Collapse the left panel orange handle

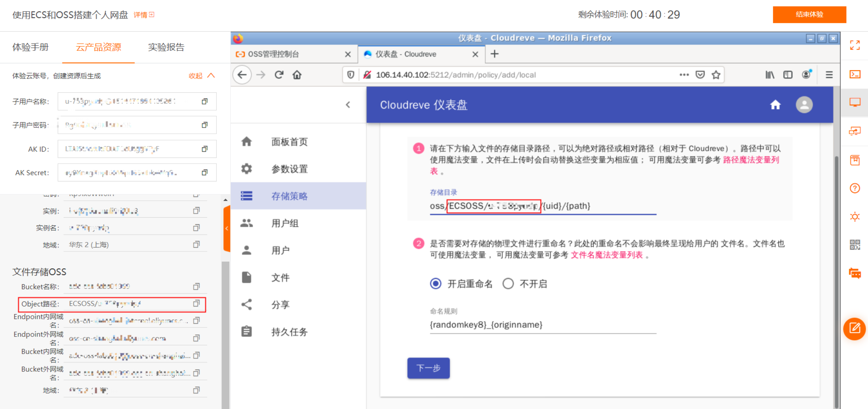[227, 228]
